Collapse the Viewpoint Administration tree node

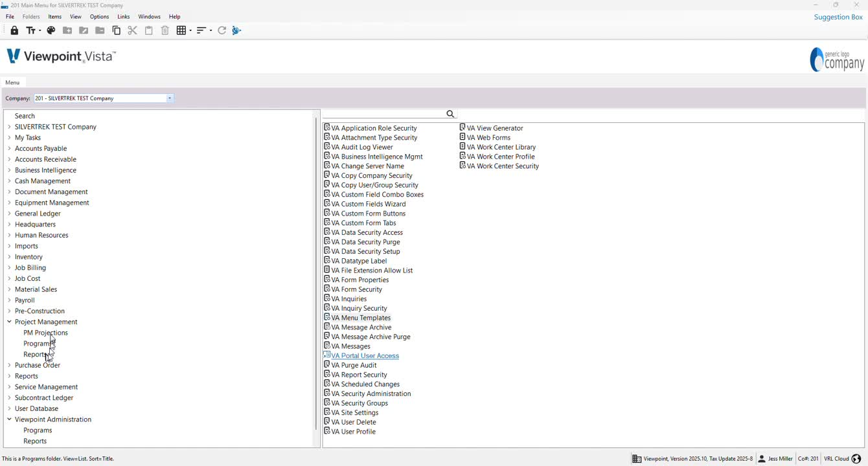pyautogui.click(x=9, y=419)
